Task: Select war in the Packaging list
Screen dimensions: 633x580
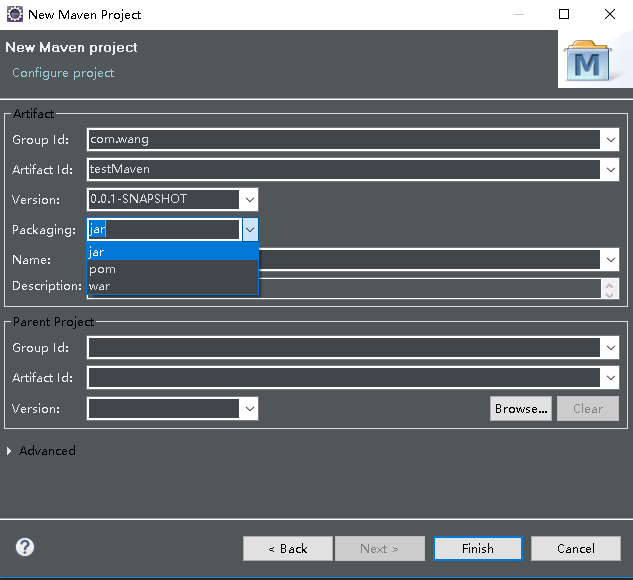Action: pos(172,286)
